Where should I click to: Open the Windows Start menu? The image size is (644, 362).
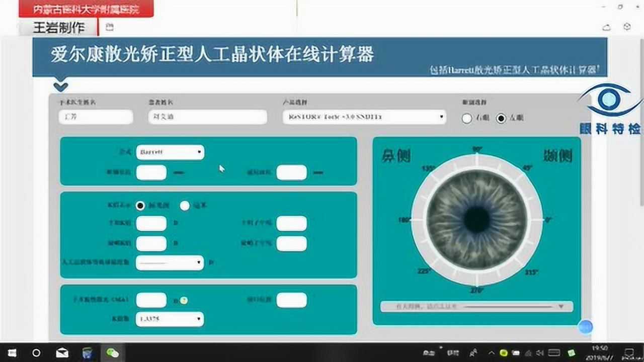coord(11,353)
